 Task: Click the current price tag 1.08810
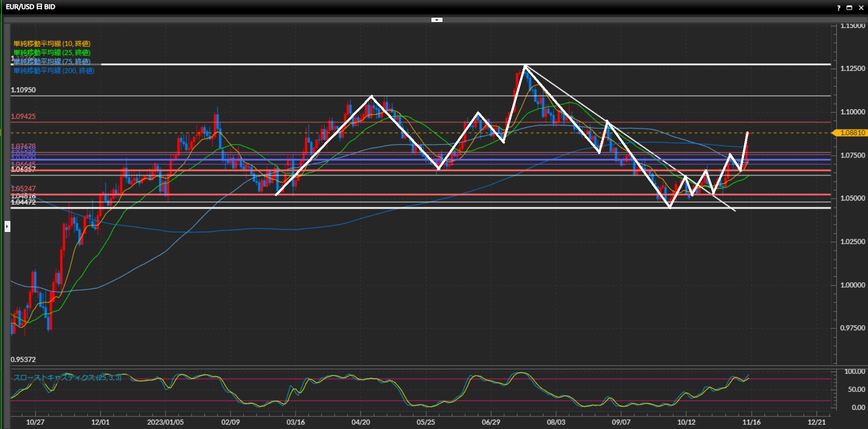tap(852, 133)
